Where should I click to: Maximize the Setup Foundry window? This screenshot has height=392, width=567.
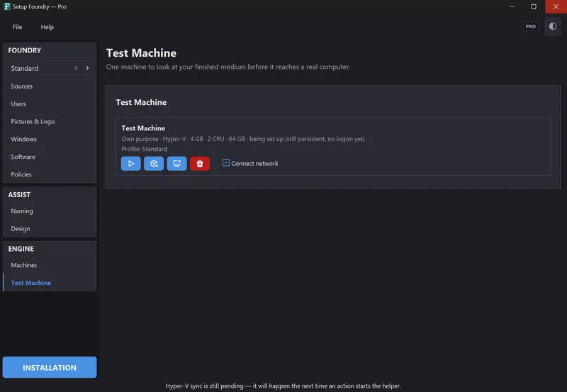click(x=534, y=6)
